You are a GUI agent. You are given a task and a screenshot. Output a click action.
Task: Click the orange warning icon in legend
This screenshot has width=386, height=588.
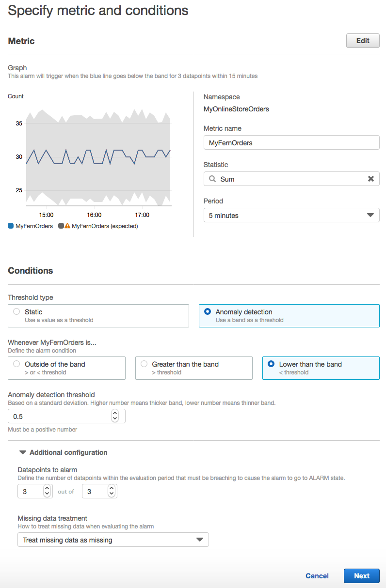(x=67, y=226)
